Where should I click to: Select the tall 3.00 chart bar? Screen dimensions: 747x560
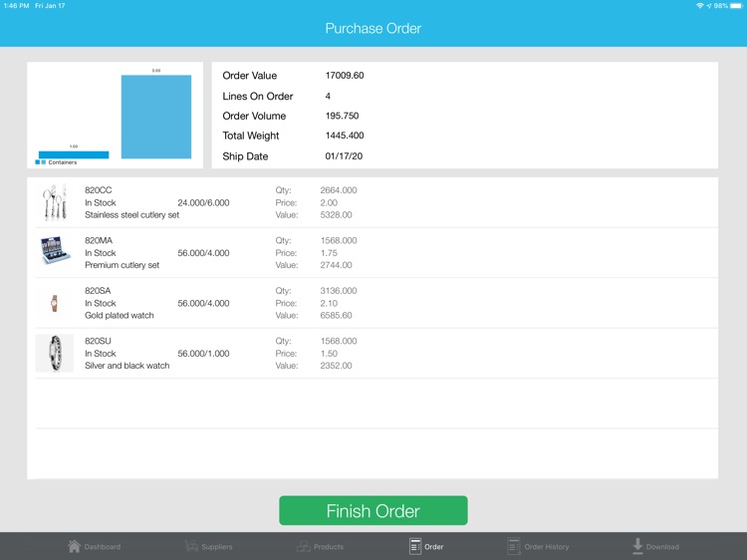tap(156, 117)
